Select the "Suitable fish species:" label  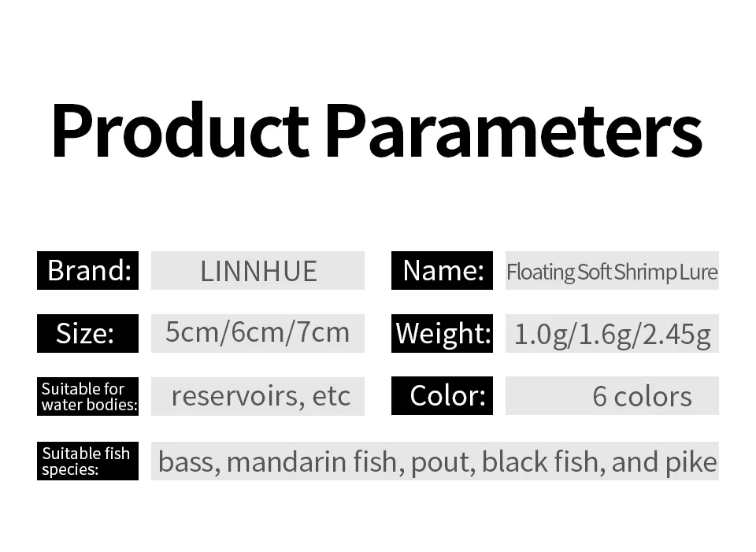coord(88,461)
